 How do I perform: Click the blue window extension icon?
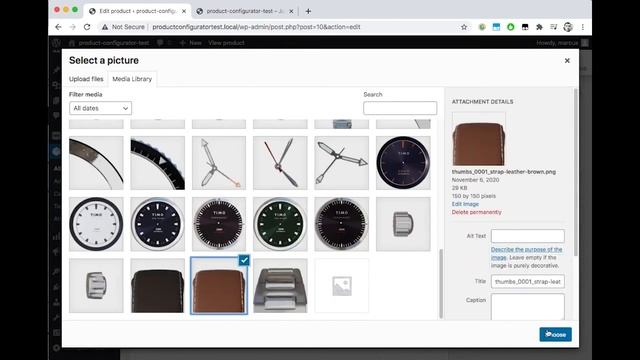(x=496, y=27)
